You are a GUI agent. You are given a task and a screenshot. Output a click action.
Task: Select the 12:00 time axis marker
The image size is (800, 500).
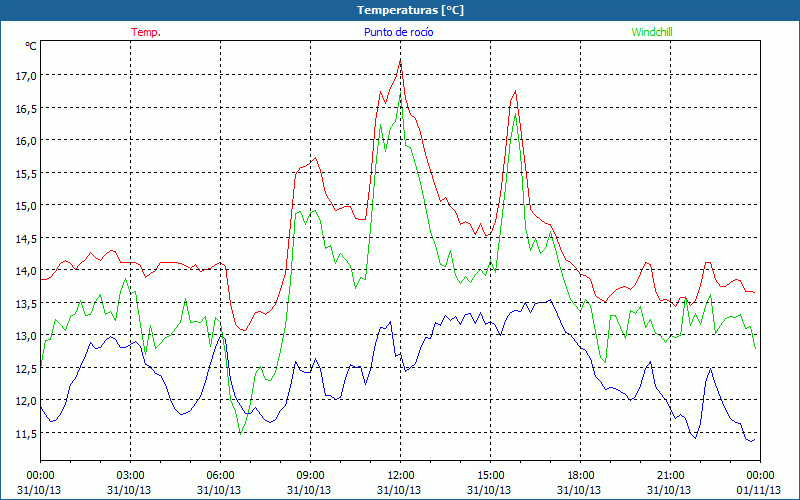[x=400, y=475]
